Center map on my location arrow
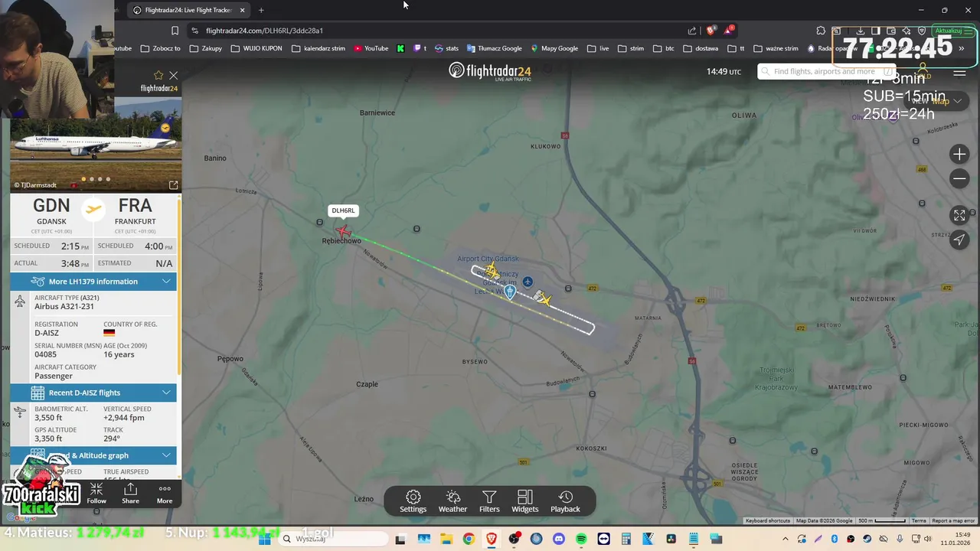980x551 pixels. point(959,240)
